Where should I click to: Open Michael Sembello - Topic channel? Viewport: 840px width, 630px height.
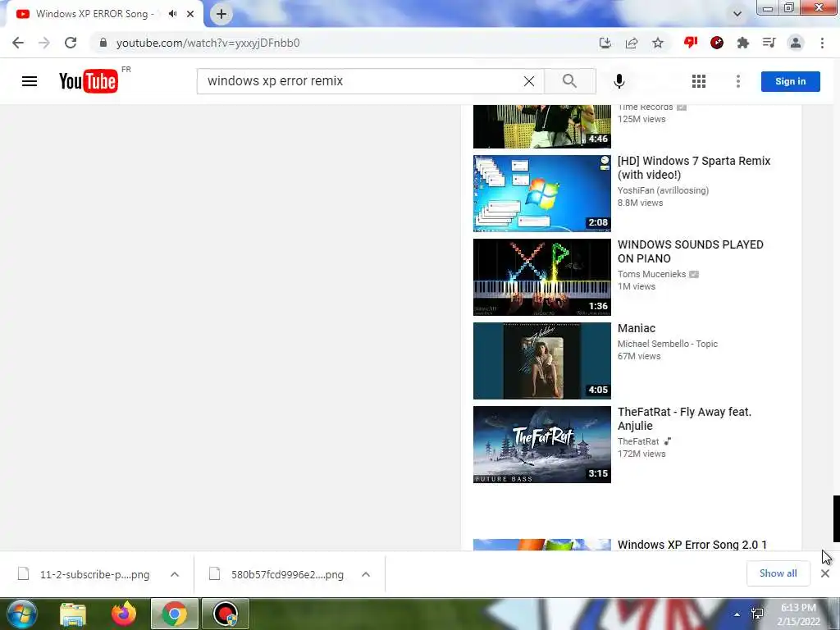[668, 344]
